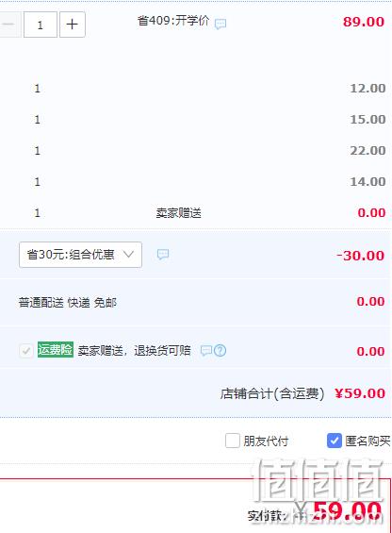Open the message icon beside 退换货可赔

click(205, 351)
